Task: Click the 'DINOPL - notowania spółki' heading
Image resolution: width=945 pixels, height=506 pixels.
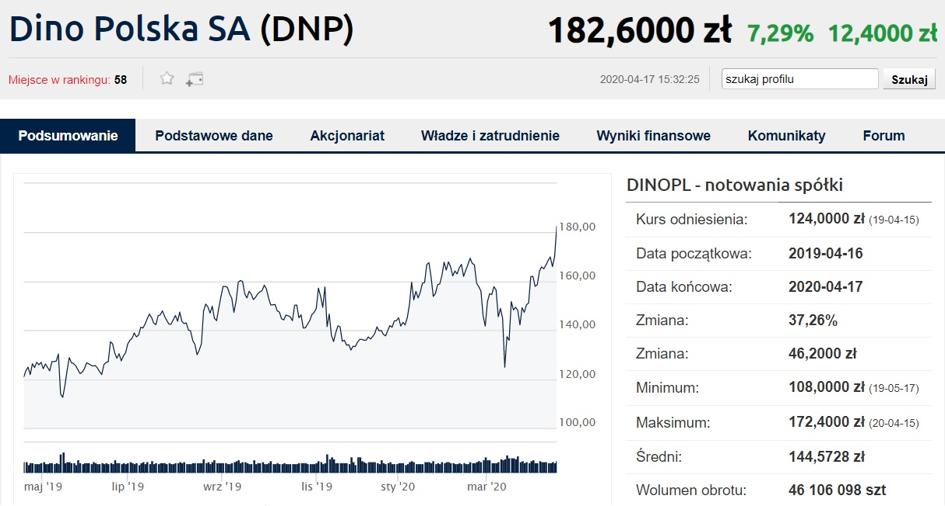Action: click(734, 185)
